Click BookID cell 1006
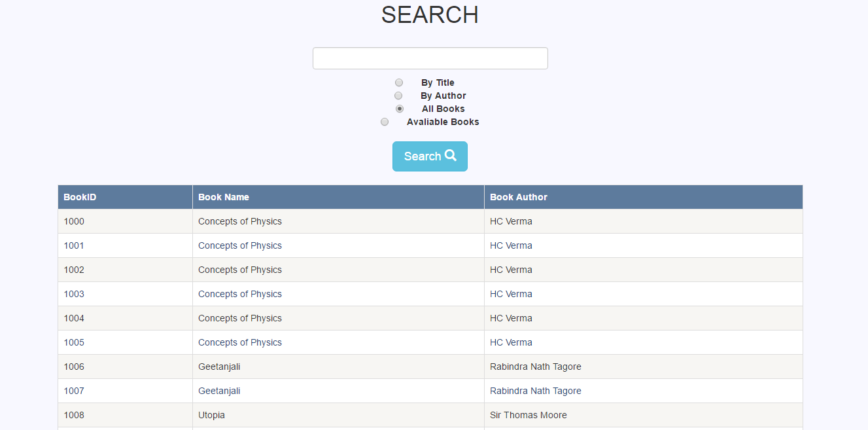The height and width of the screenshot is (430, 868). (x=125, y=367)
